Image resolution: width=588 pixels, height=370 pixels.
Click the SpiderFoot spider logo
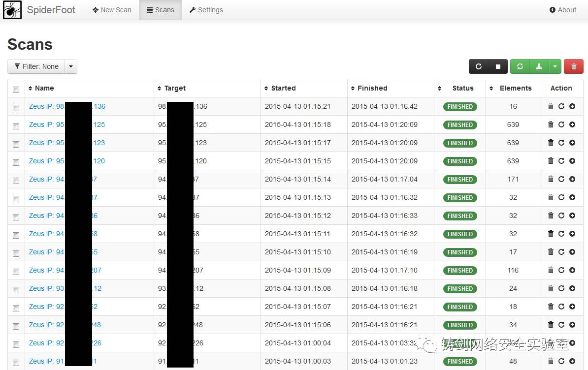click(x=12, y=10)
